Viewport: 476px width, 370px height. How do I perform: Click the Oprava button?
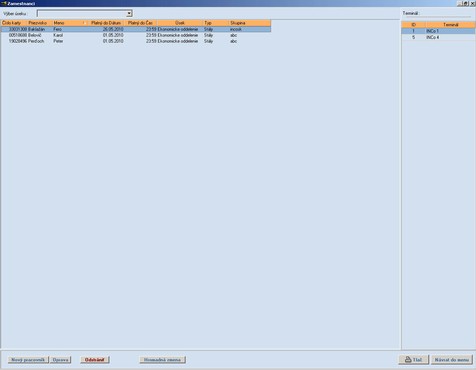(x=61, y=360)
